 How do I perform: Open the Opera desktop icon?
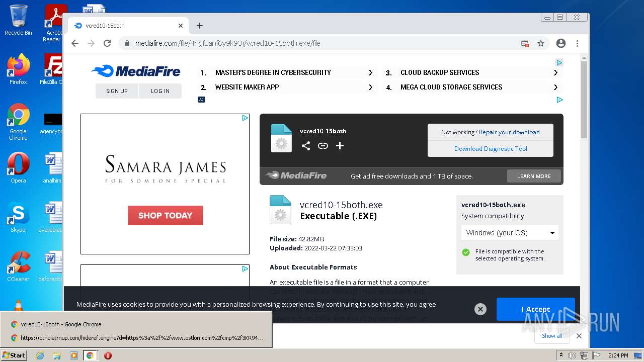pyautogui.click(x=18, y=168)
